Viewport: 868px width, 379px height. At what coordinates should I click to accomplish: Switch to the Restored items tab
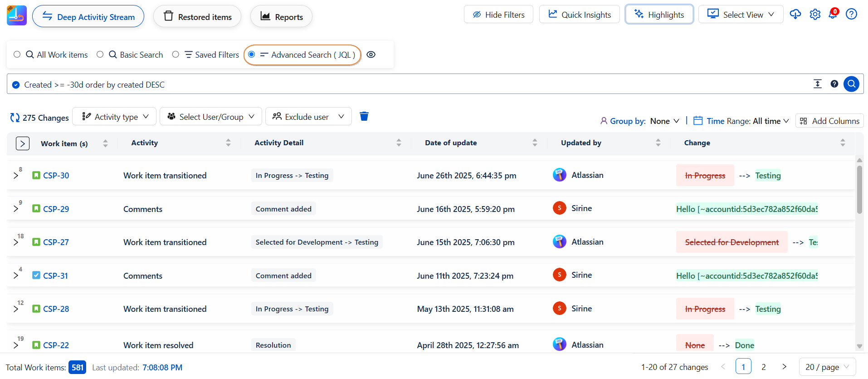[x=197, y=17]
